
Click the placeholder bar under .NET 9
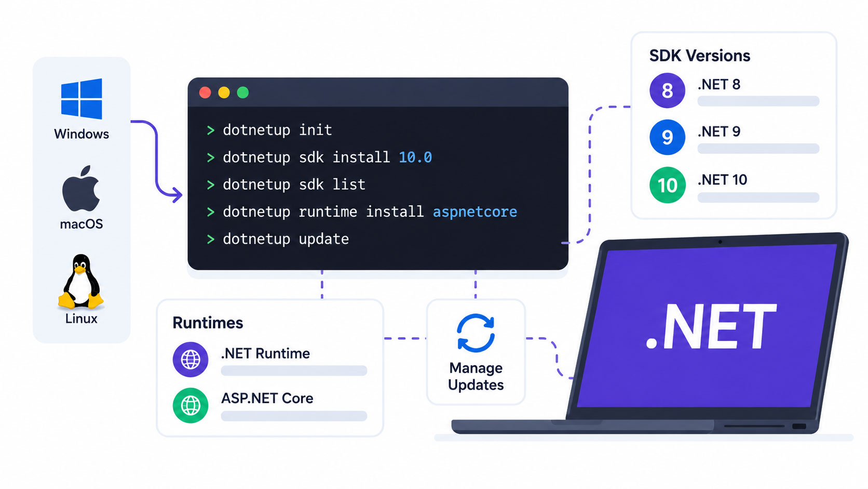(x=758, y=149)
